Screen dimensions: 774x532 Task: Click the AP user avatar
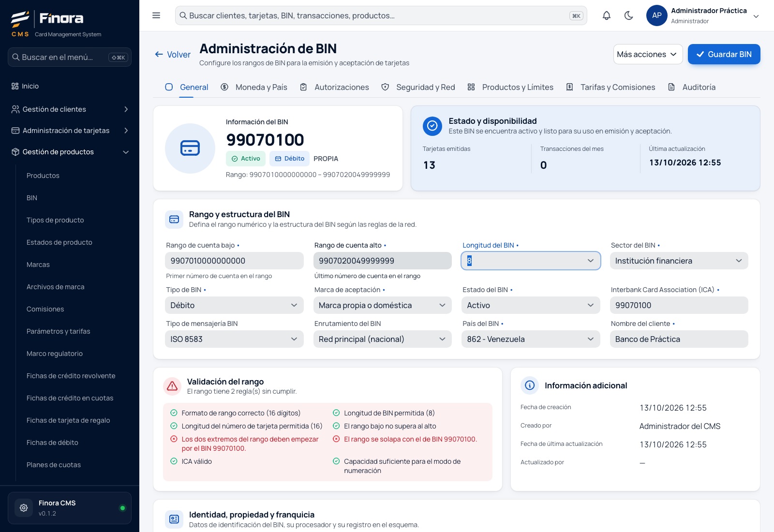[657, 15]
